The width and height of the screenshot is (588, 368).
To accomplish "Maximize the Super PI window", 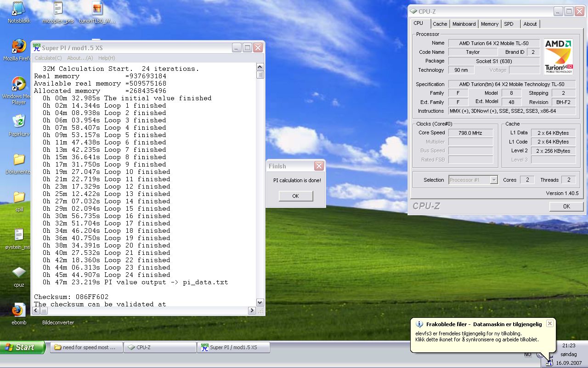I will [247, 47].
